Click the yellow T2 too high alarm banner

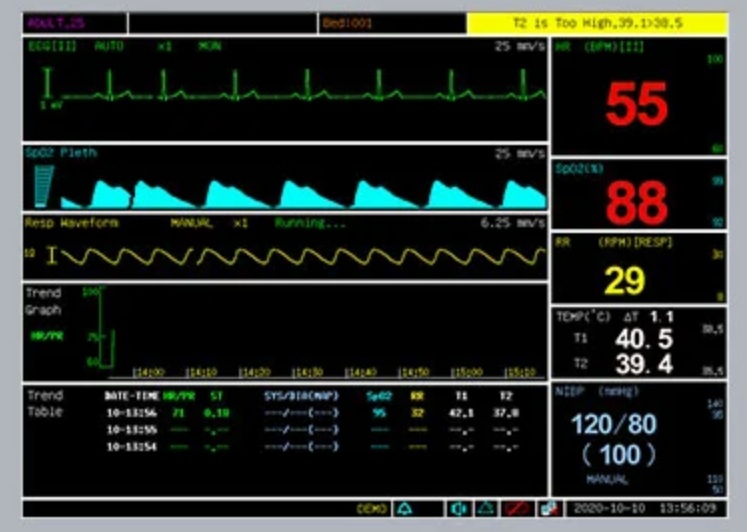(597, 23)
